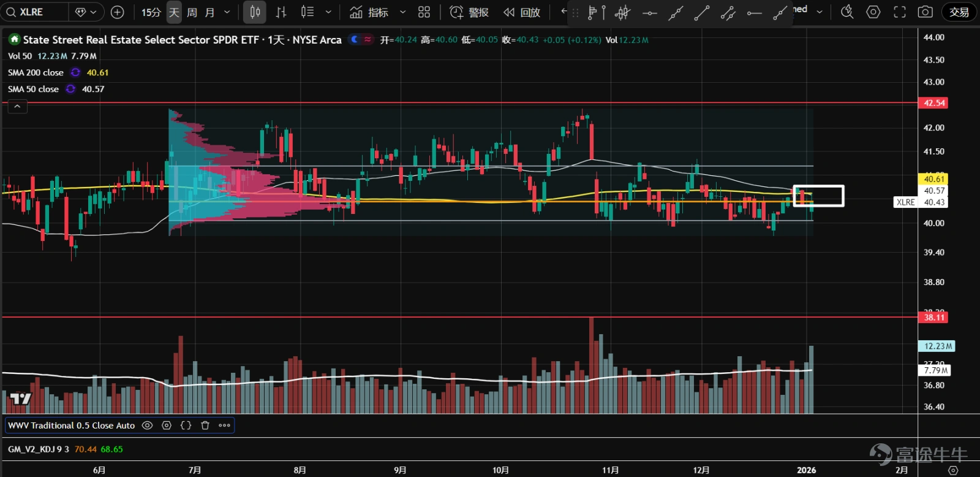Take a chart snapshot with camera icon
Image resolution: width=980 pixels, height=477 pixels.
[925, 12]
